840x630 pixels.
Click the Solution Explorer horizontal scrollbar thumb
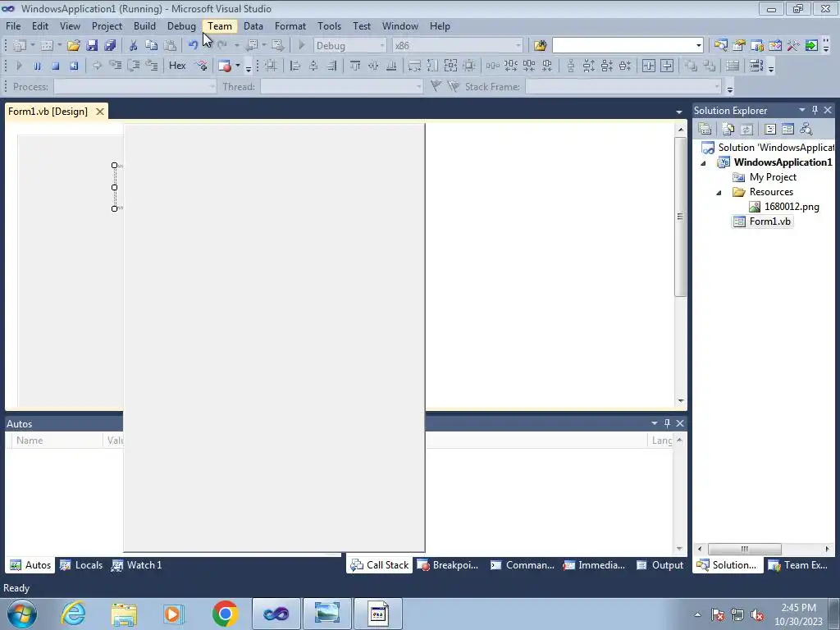744,549
